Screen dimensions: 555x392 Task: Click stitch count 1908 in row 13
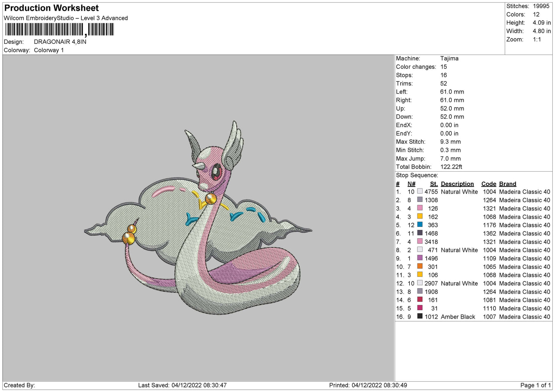[x=431, y=292]
